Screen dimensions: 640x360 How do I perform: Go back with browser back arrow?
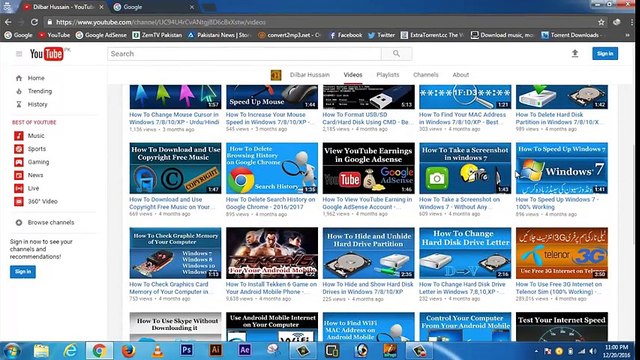pos(8,22)
